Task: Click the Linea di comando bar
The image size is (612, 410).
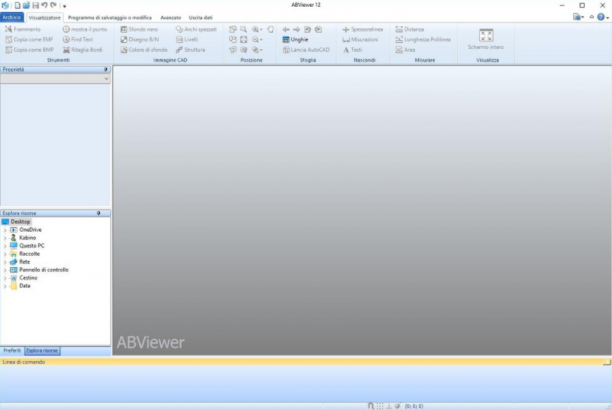Action: [306, 362]
